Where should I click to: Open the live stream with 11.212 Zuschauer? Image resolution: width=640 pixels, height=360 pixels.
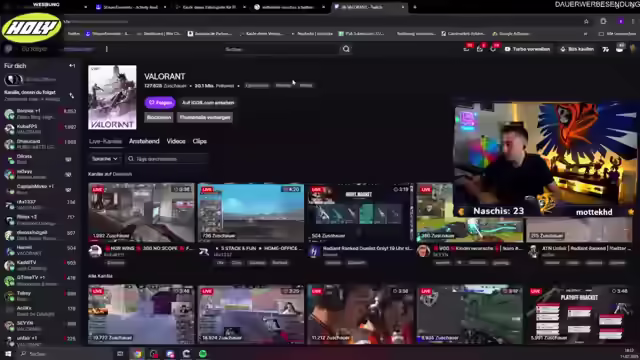pyautogui.click(x=360, y=315)
